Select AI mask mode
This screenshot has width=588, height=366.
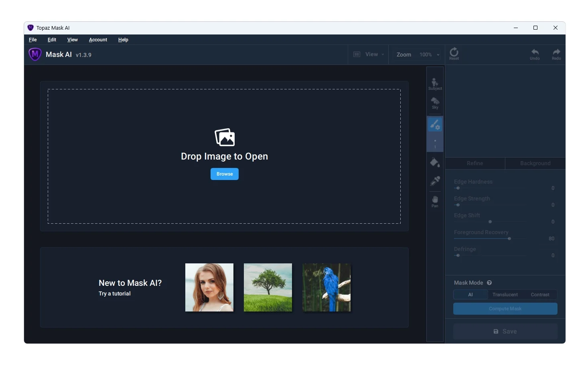470,295
